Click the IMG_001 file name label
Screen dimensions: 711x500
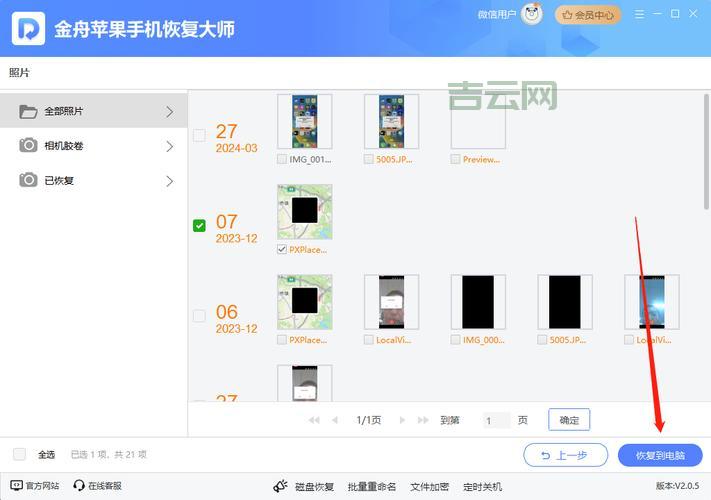point(310,160)
